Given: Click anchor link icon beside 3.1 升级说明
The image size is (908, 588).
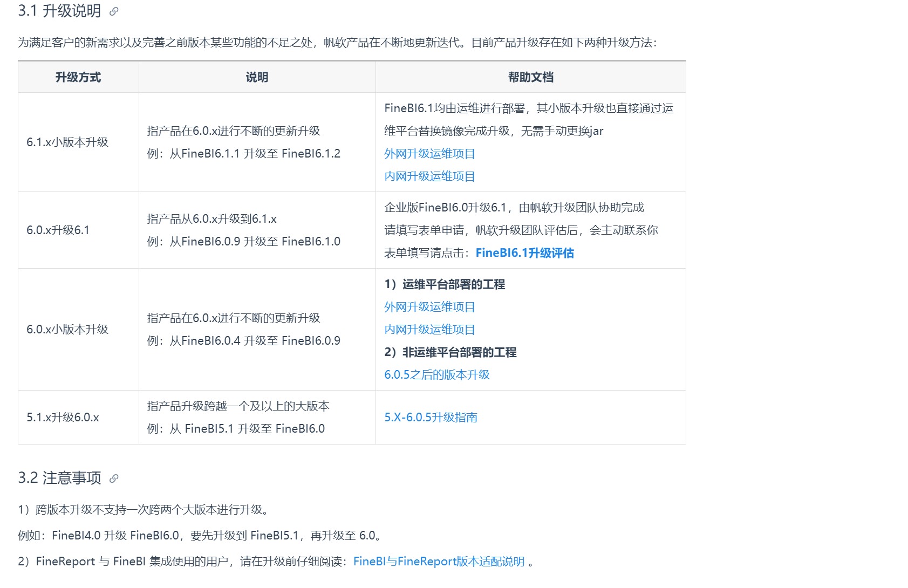Looking at the screenshot, I should coord(114,11).
